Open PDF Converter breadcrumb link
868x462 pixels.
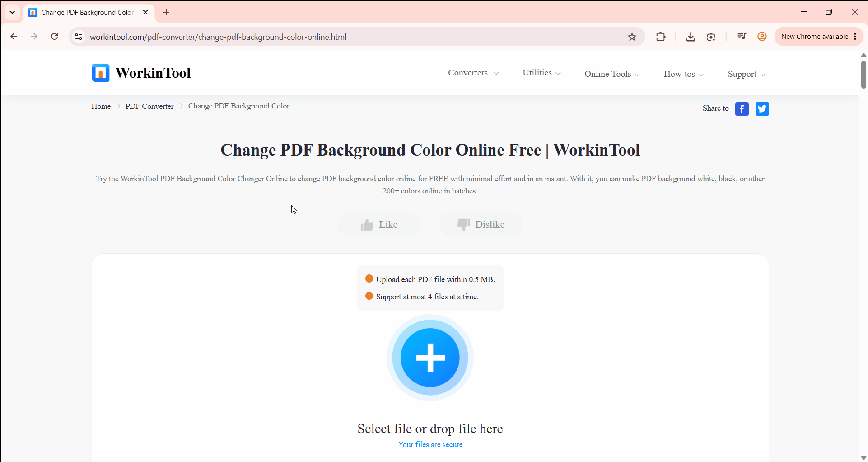coord(149,106)
